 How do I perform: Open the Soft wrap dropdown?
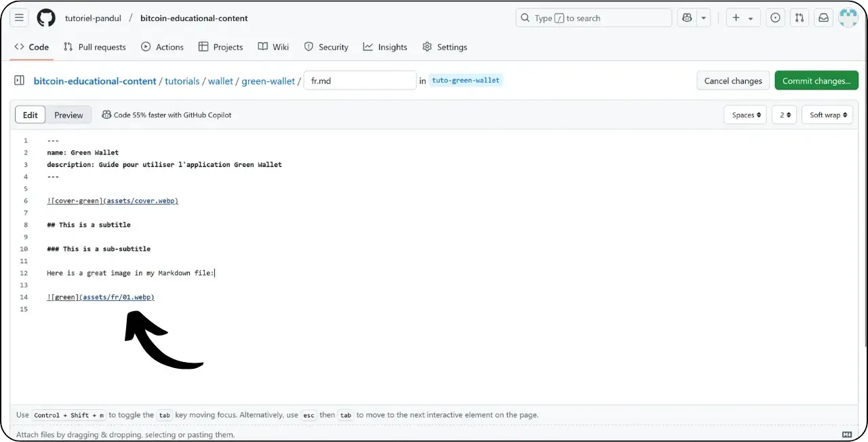click(827, 115)
